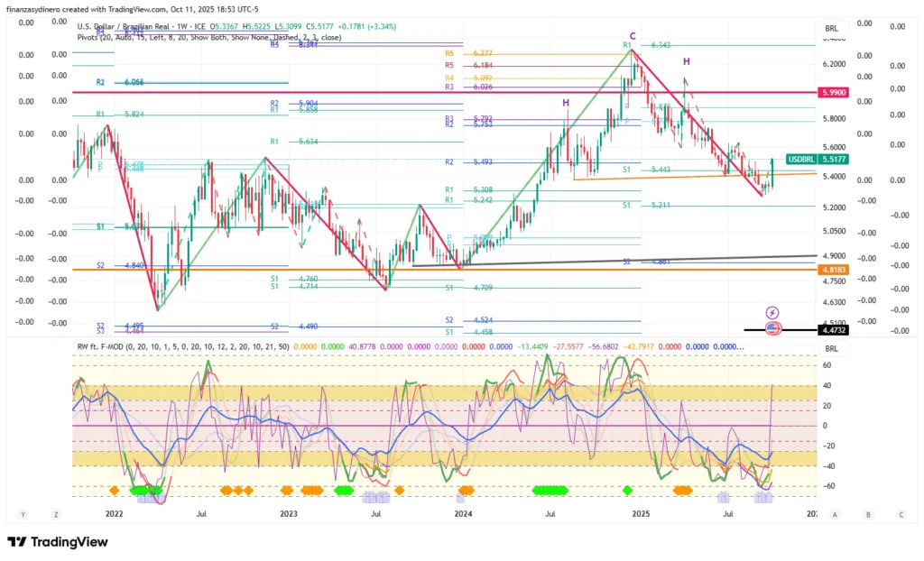This screenshot has width=924, height=561.
Task: Click the 2024 label on the time axis
Action: coord(463,514)
